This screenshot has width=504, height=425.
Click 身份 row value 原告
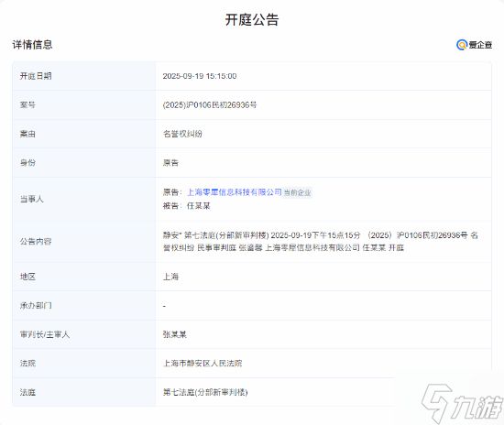click(170, 162)
